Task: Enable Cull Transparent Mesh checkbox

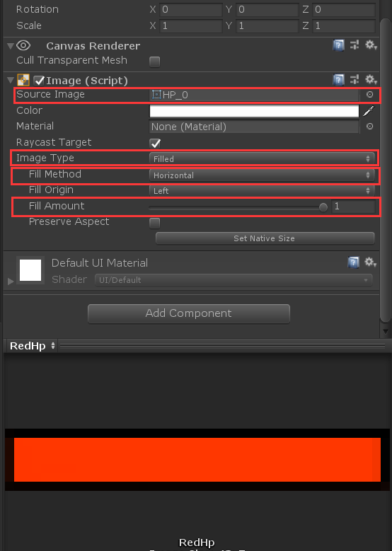Action: click(x=155, y=62)
